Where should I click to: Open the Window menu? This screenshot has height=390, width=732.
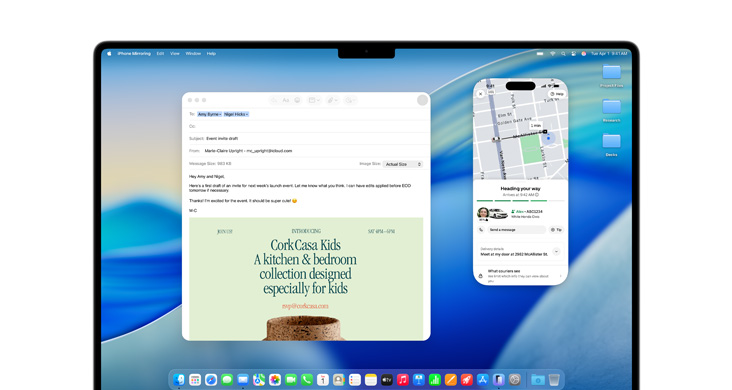tap(193, 54)
